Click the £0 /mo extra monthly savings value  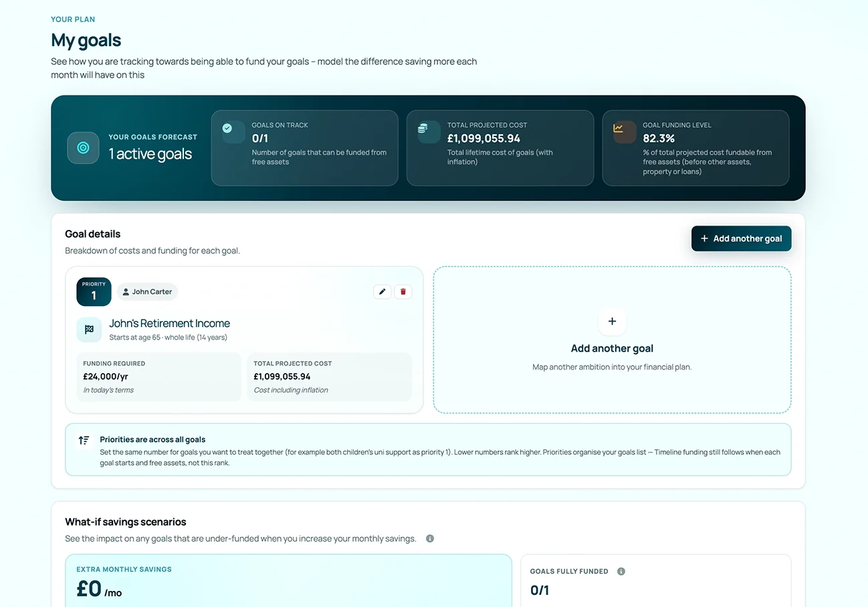(99, 589)
